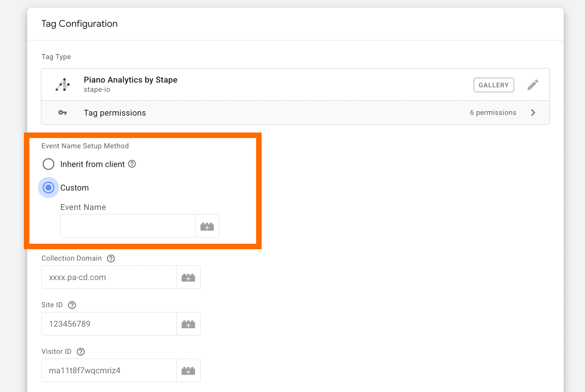Show help tooltip for Site ID

click(x=72, y=305)
